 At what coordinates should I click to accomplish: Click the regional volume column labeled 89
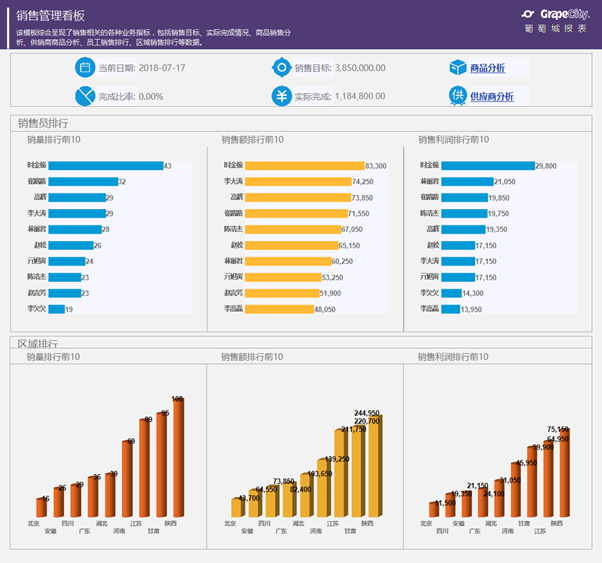144,468
